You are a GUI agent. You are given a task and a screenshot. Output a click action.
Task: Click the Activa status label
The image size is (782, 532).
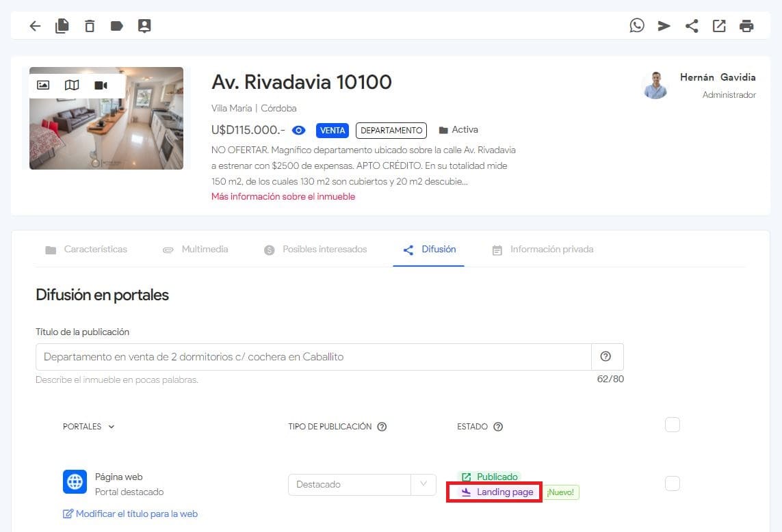coord(458,130)
